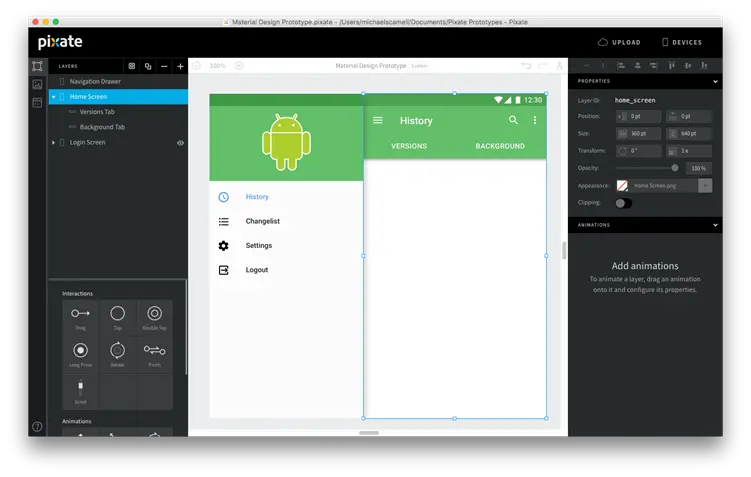Click the group layers icon in Layers header
The height and width of the screenshot is (477, 751).
[x=132, y=66]
